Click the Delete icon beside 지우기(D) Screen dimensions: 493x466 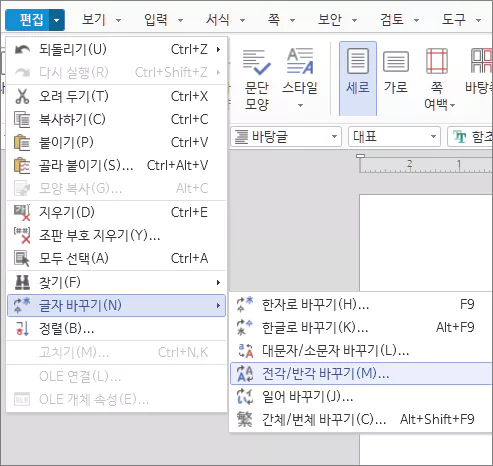click(x=22, y=212)
